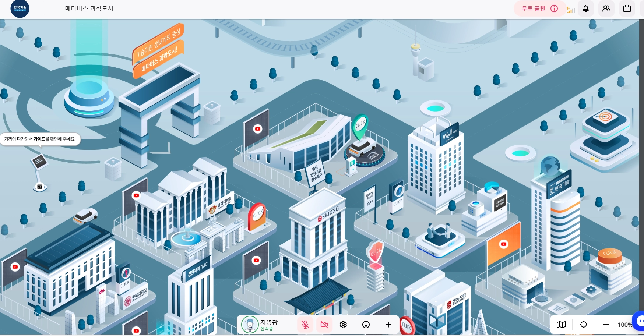Click the globe on top of the tower
Screen dimensions: 644x336
[x=550, y=165]
